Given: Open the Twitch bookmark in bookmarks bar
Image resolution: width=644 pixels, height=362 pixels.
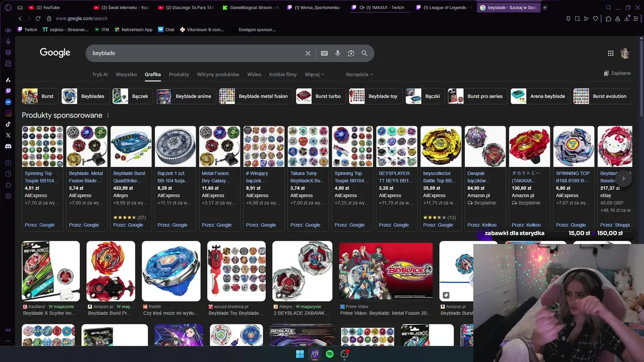Looking at the screenshot, I should [27, 30].
